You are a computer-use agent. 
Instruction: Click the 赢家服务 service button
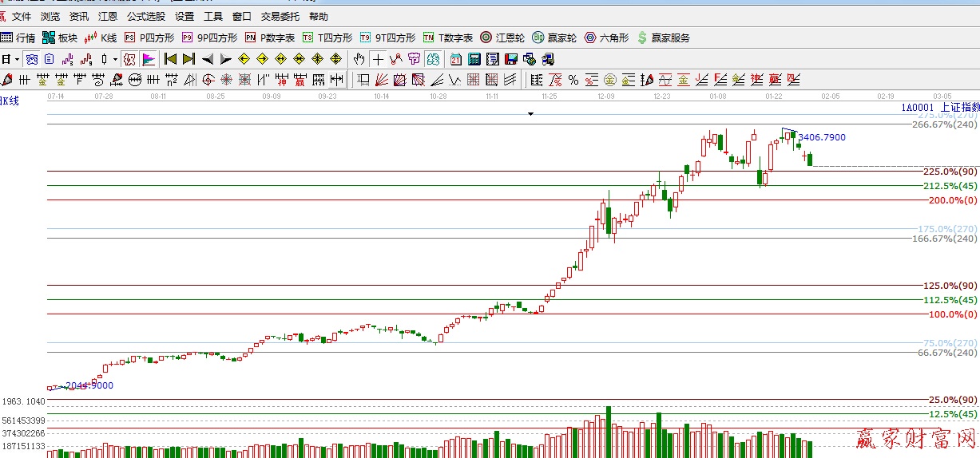pyautogui.click(x=663, y=38)
